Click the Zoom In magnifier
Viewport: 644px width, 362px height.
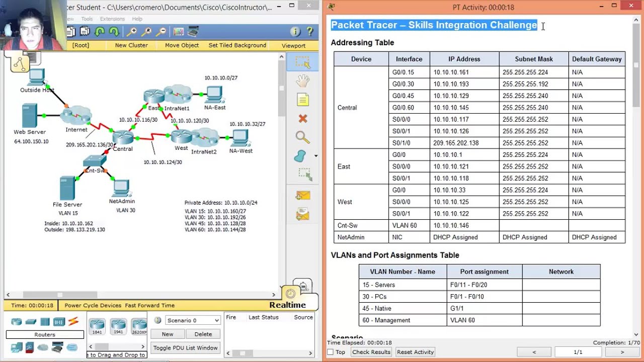pyautogui.click(x=132, y=32)
